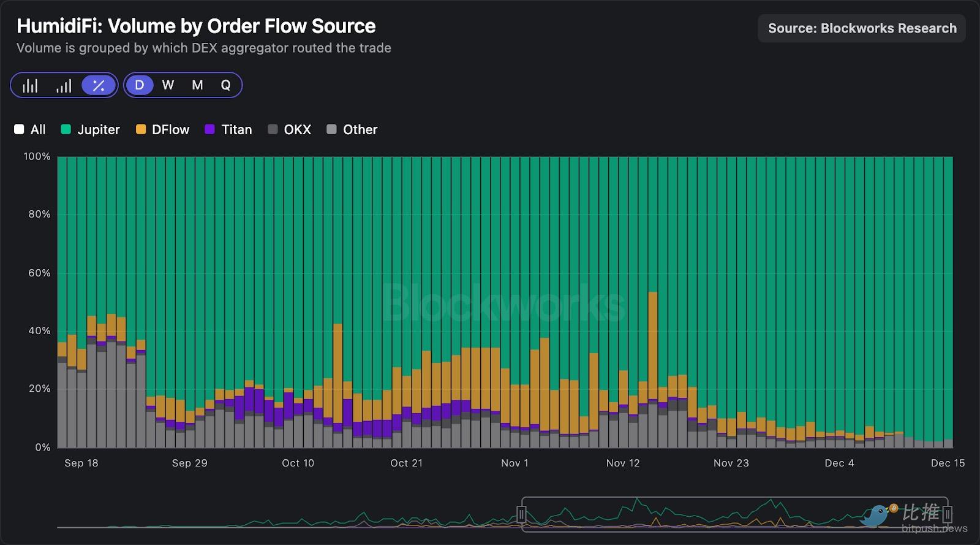Toggle Titan series visibility in legend
Viewport: 980px width, 545px height.
[210, 129]
